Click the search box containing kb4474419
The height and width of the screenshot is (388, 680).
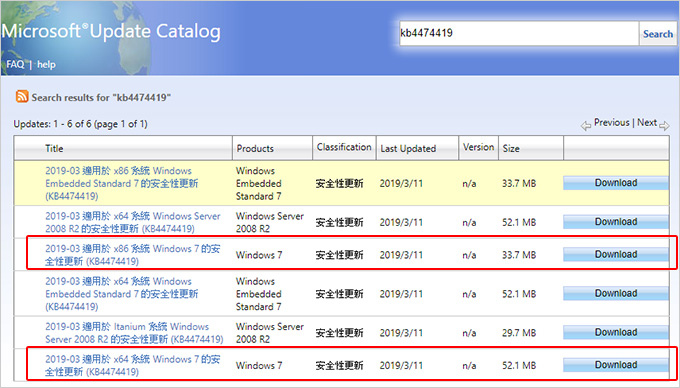(519, 33)
